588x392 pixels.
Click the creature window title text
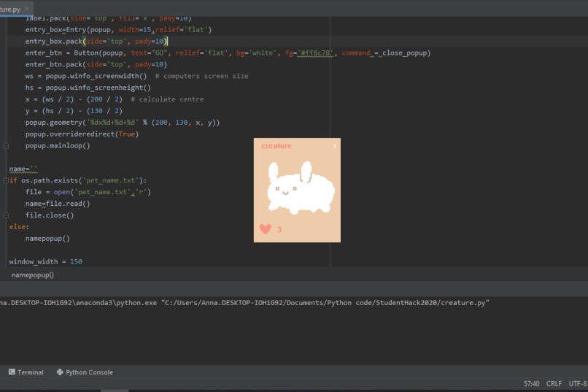(x=276, y=146)
